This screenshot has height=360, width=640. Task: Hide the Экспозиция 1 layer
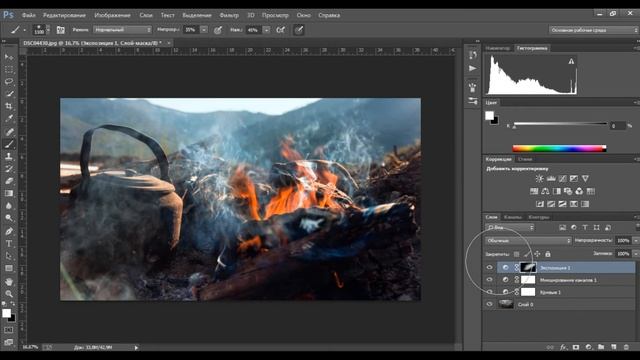click(x=489, y=267)
